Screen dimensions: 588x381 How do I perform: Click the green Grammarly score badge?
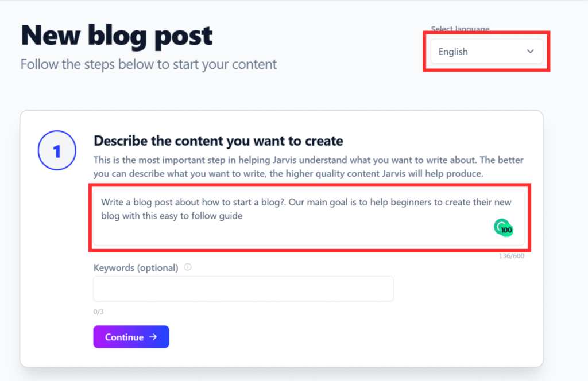[503, 227]
